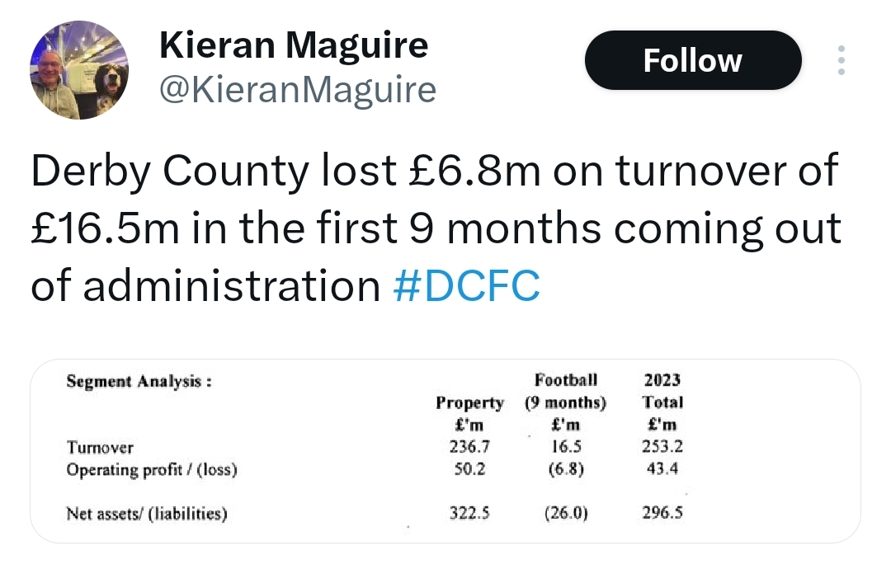Click the 236.7 property turnover figure
Screen dimensions: 891x588
click(469, 446)
